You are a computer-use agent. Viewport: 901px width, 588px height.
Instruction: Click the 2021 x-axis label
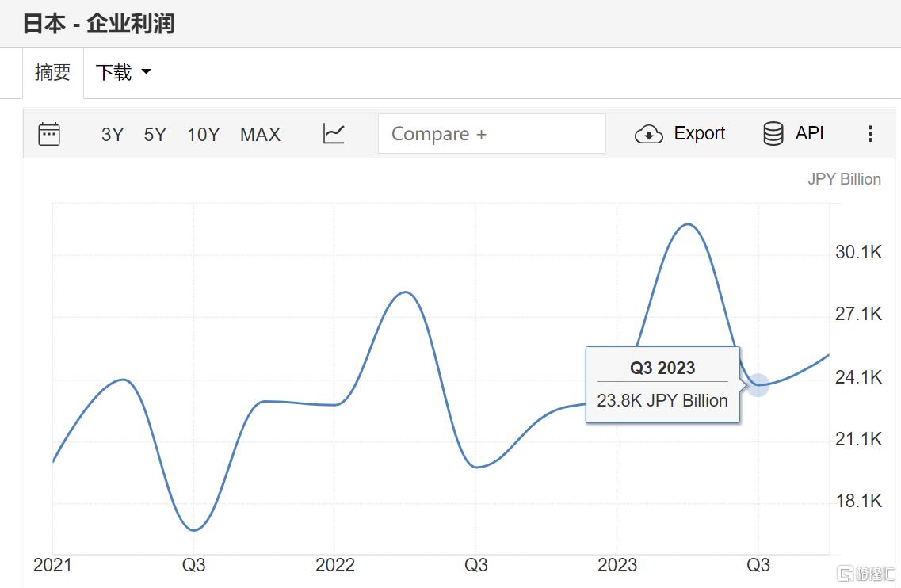tap(52, 566)
